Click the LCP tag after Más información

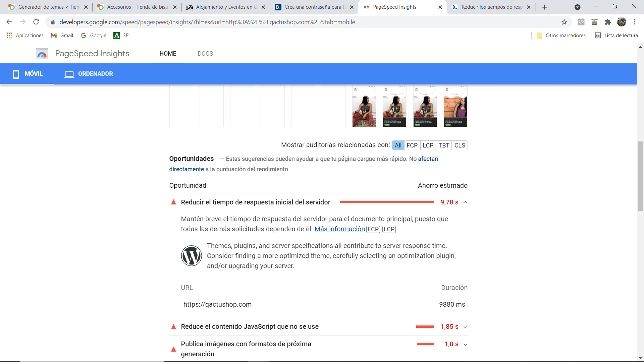389,229
